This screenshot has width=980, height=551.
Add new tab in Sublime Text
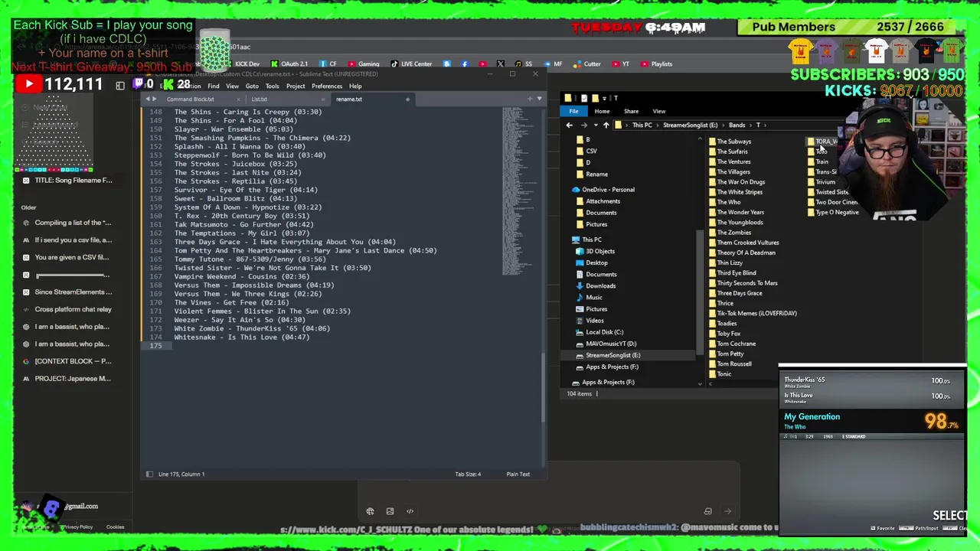click(529, 99)
